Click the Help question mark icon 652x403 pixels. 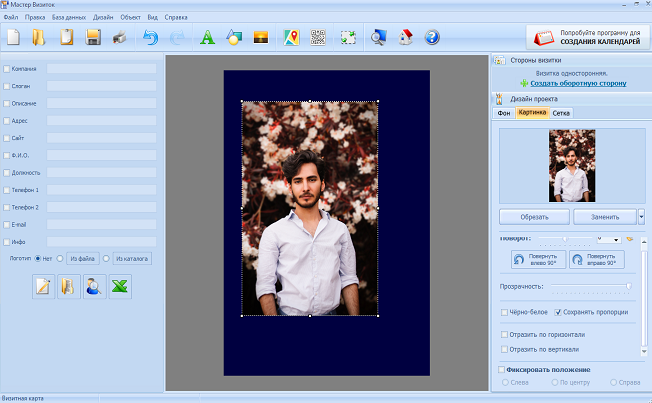(432, 37)
